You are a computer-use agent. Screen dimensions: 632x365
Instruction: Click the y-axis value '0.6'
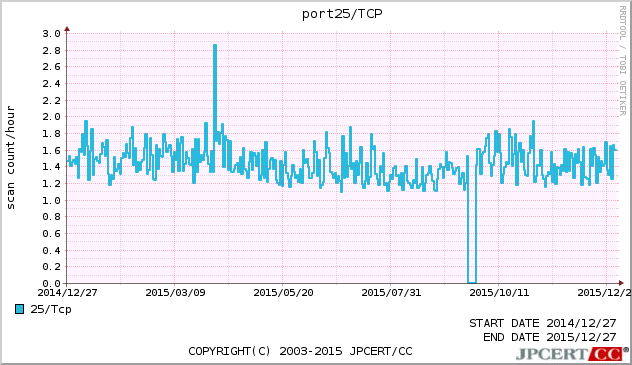51,234
